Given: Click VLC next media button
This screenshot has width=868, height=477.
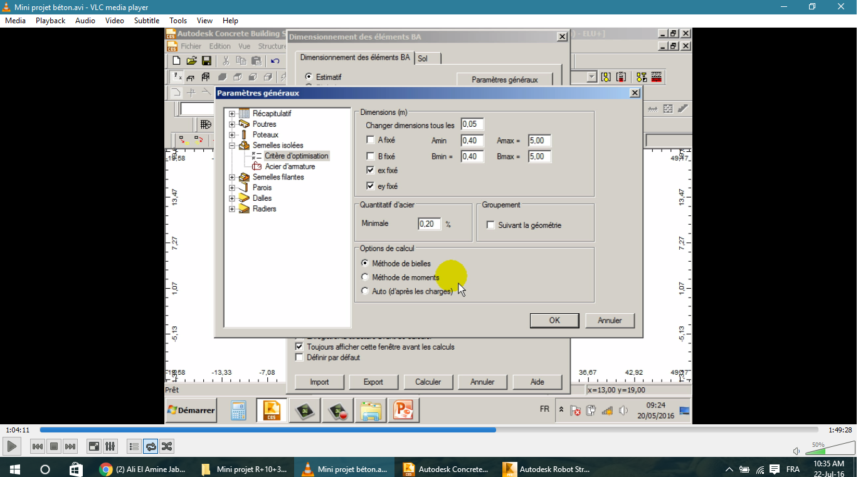Looking at the screenshot, I should (x=70, y=446).
